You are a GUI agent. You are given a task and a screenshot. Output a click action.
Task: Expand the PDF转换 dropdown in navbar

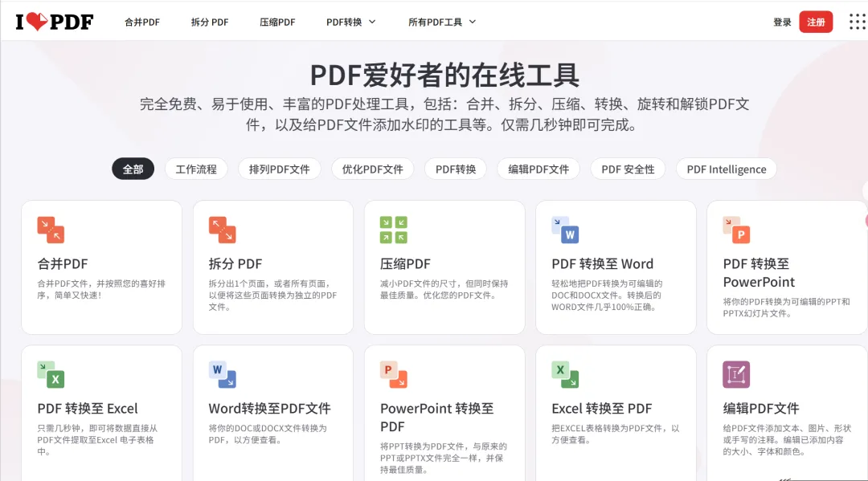[351, 22]
